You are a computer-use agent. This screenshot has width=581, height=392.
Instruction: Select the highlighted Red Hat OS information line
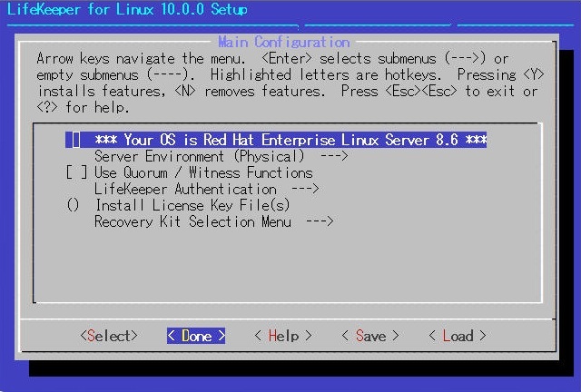pyautogui.click(x=290, y=141)
